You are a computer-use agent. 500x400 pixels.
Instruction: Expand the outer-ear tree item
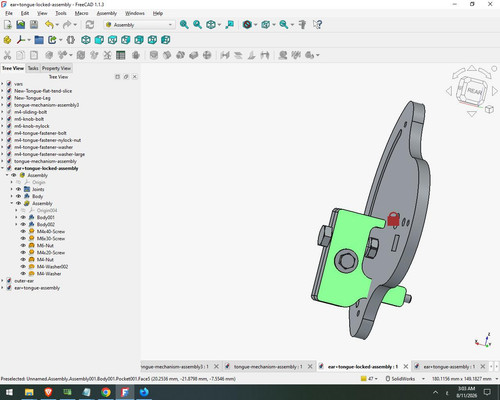point(3,281)
